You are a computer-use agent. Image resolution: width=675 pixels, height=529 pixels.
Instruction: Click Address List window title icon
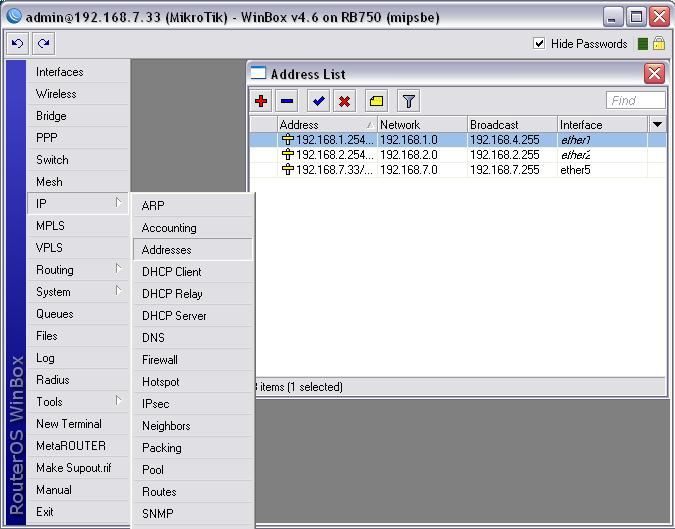258,73
